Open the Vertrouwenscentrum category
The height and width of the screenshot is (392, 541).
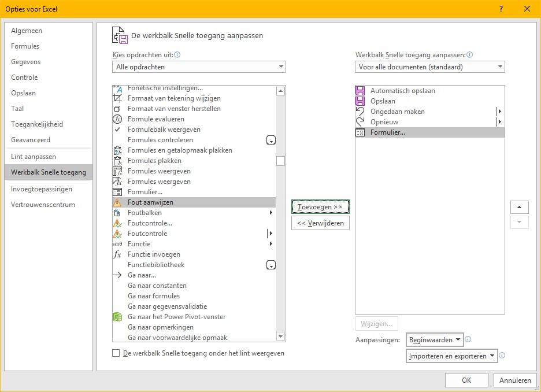[x=49, y=205]
